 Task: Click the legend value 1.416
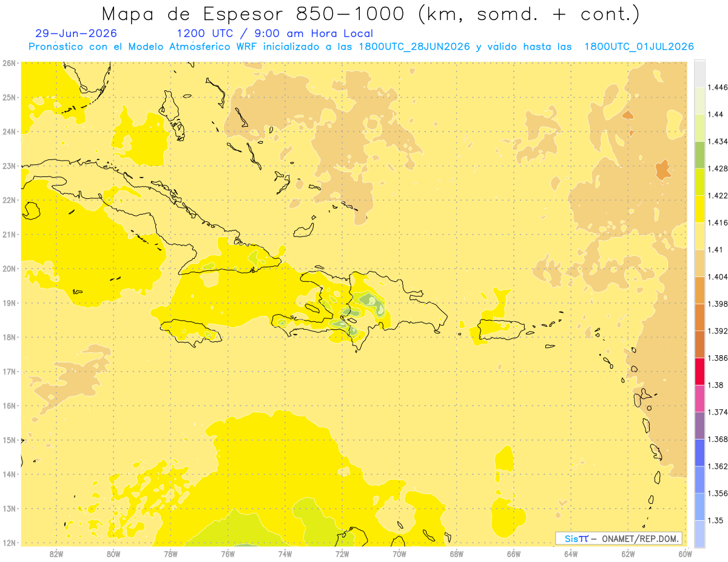tap(717, 222)
